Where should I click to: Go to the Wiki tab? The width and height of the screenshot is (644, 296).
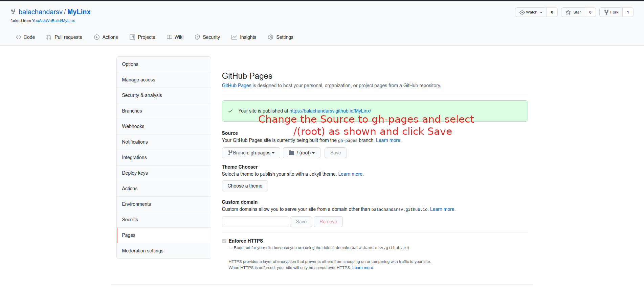(x=175, y=37)
